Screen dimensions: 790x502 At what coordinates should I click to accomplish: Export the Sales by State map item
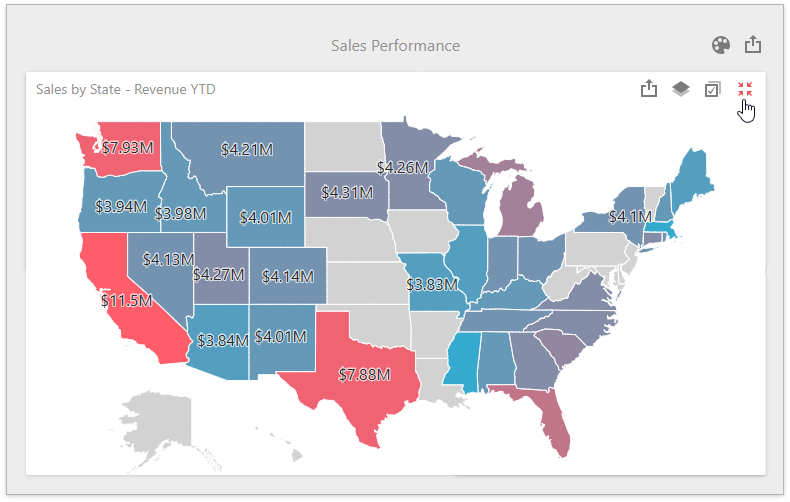649,89
